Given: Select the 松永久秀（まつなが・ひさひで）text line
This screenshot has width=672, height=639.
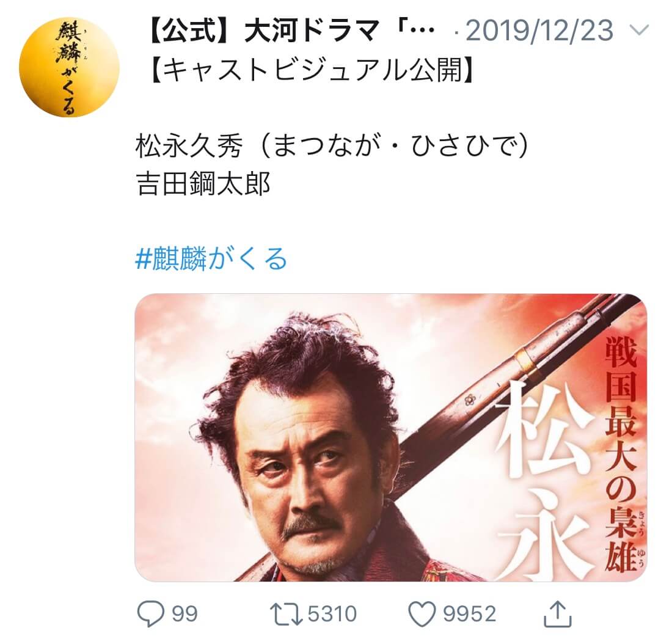Looking at the screenshot, I should pos(332,146).
